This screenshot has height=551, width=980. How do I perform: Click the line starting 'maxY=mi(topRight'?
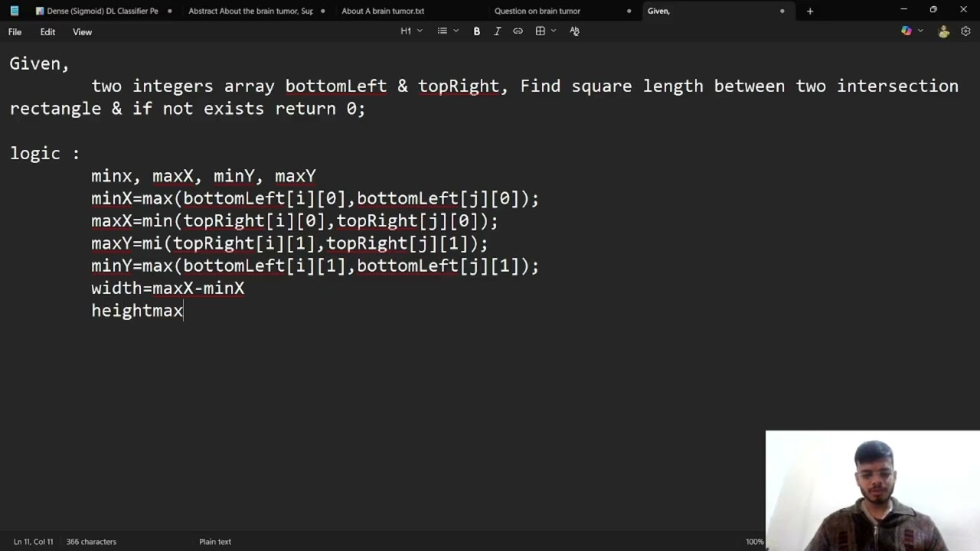(x=289, y=243)
